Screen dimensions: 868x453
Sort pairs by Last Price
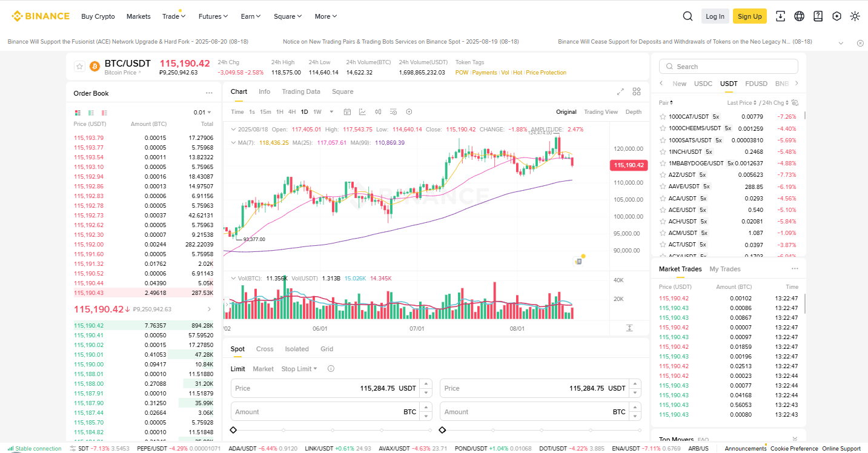click(x=741, y=103)
